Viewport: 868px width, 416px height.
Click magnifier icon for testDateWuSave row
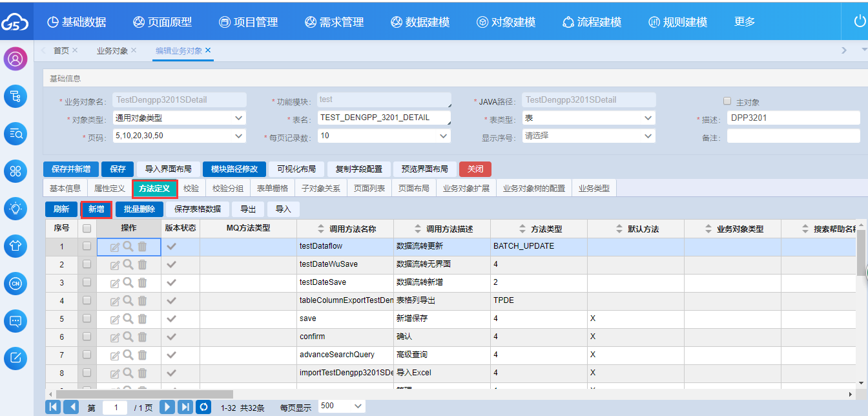click(x=129, y=264)
